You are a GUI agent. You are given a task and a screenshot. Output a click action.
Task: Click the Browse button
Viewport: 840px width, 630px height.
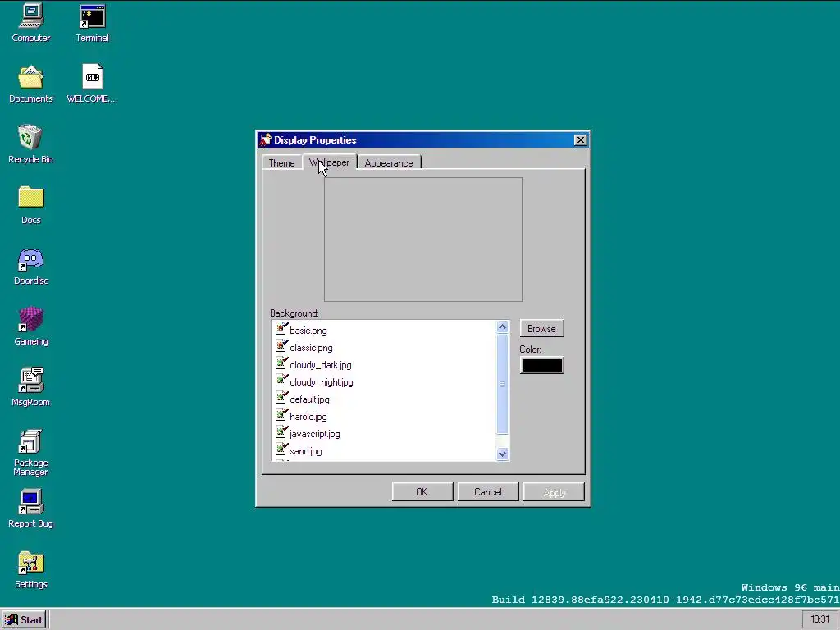click(541, 328)
